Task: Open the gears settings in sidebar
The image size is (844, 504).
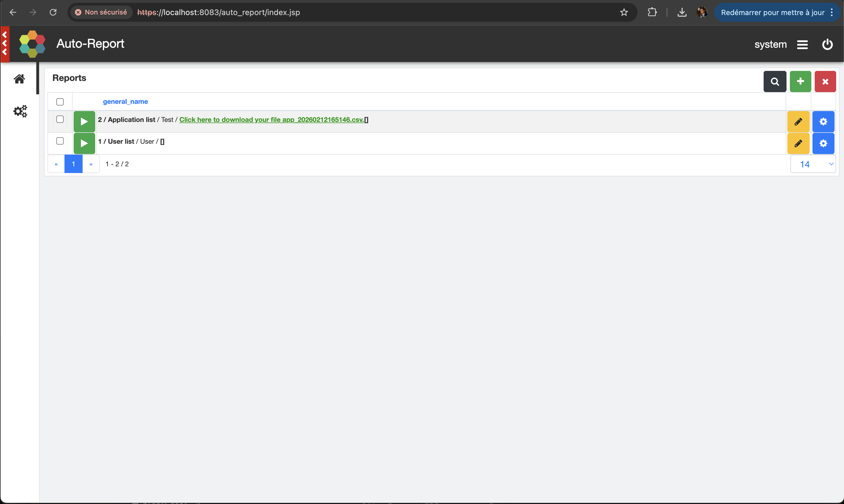Action: click(x=20, y=111)
